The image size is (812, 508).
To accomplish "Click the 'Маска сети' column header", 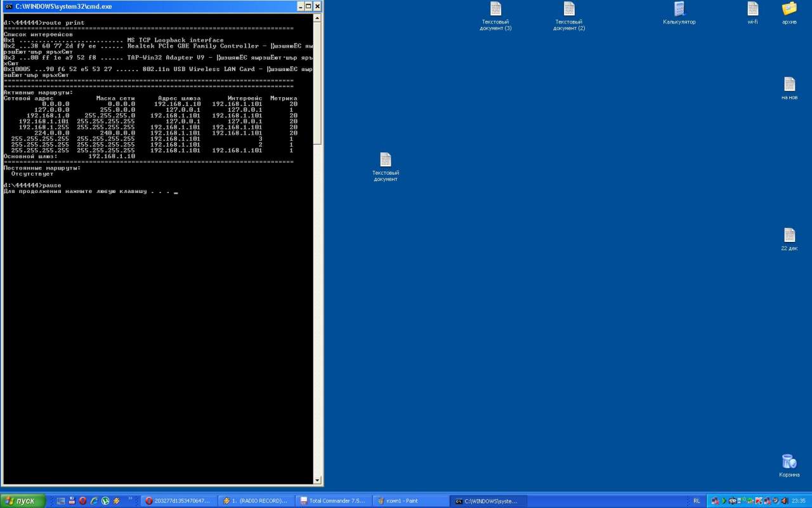I will (115, 98).
